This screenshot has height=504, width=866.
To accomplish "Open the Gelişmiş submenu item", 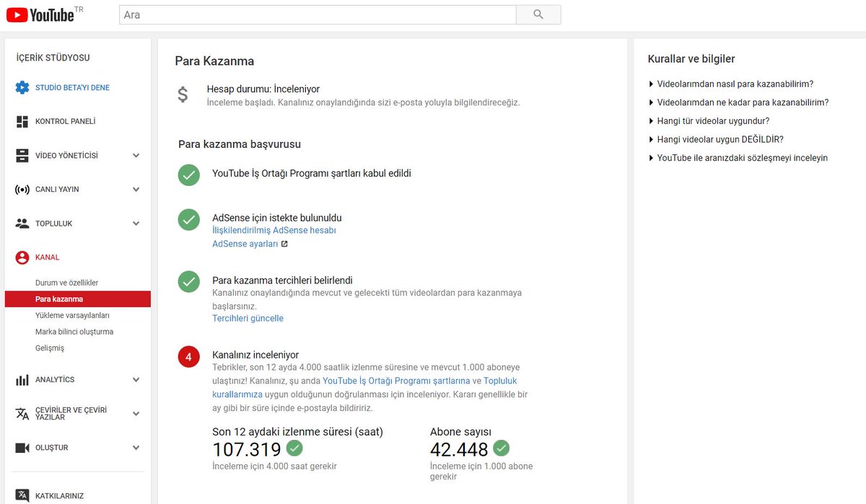I will pos(50,348).
